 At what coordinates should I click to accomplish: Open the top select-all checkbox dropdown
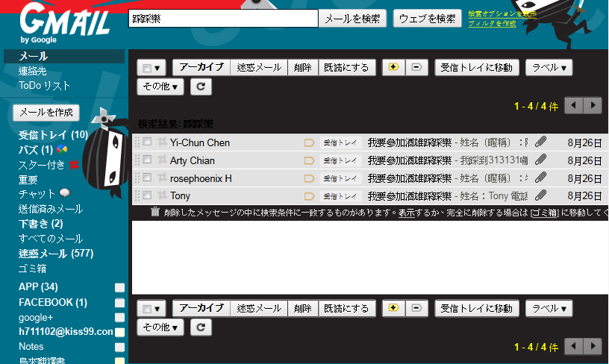tap(152, 67)
